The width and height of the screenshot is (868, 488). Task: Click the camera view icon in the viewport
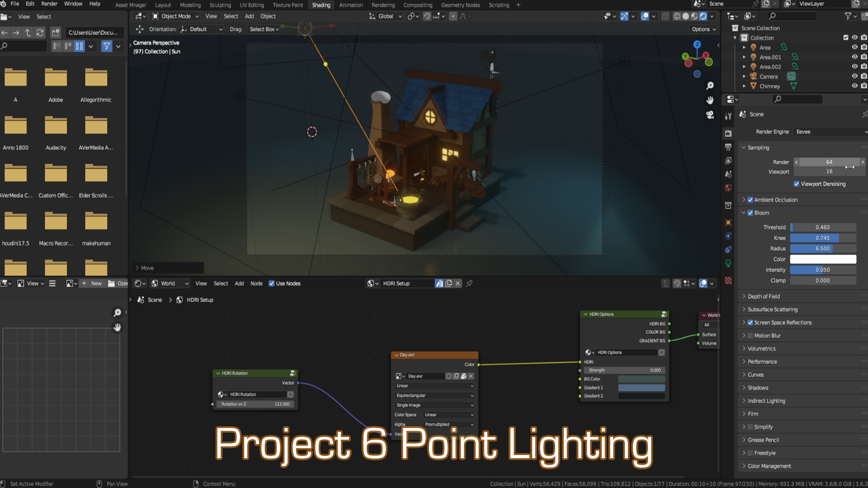click(x=710, y=115)
